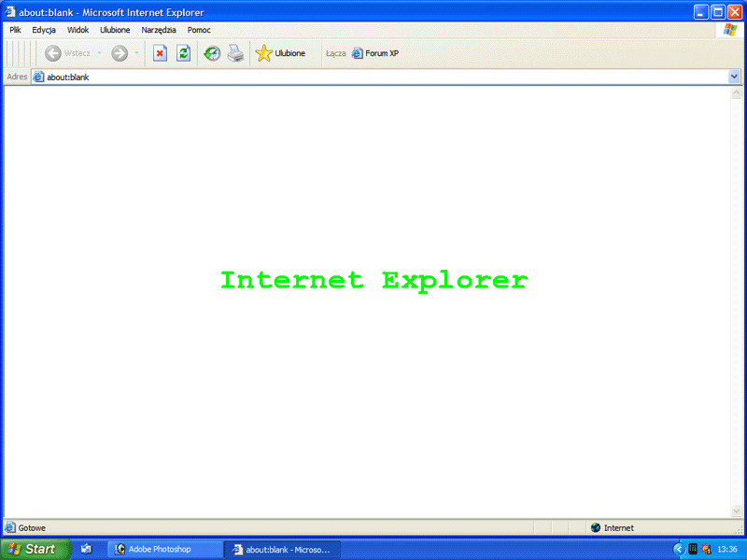Open the address bar dropdown list
This screenshot has width=747, height=560.
(734, 77)
